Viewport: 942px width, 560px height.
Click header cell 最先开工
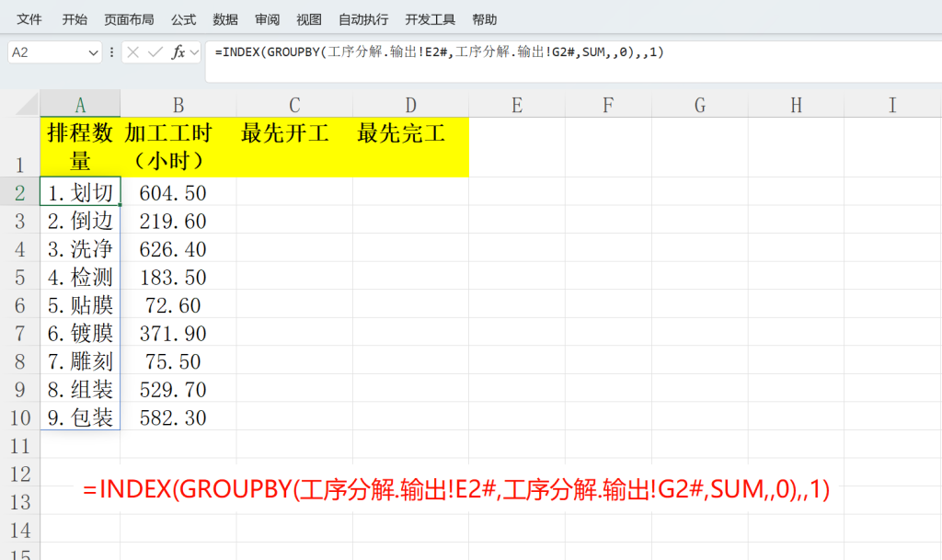tap(294, 147)
